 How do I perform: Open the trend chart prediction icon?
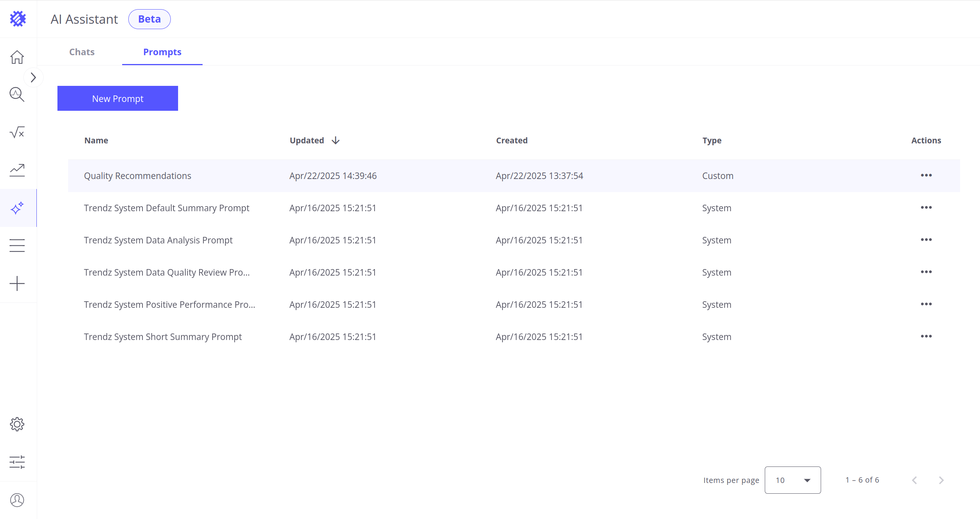(17, 170)
